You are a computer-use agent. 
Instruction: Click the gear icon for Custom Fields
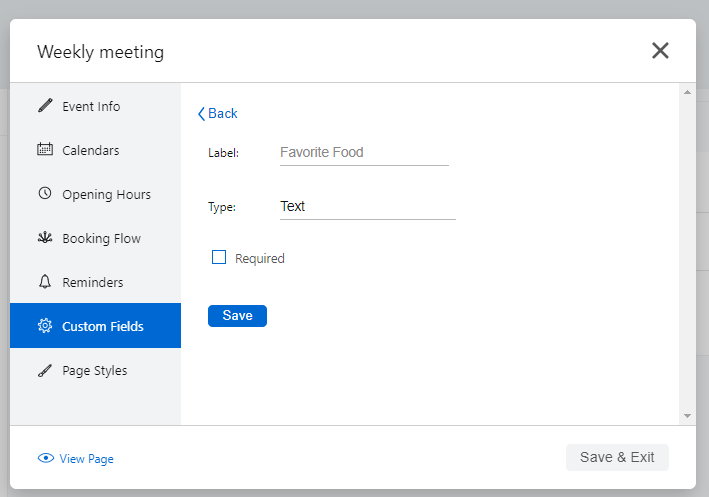coord(44,326)
